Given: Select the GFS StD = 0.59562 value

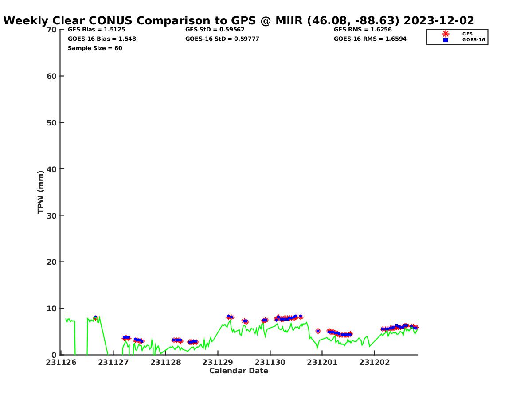Looking at the screenshot, I should 215,30.
